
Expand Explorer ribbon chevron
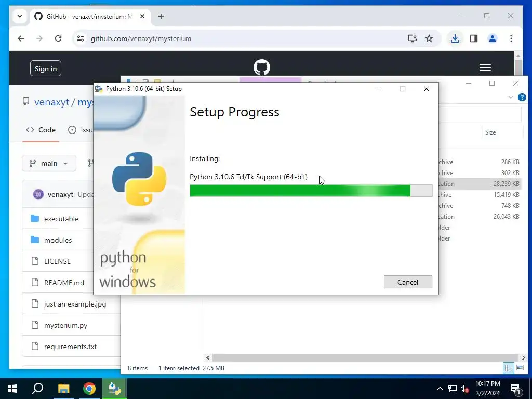coord(510,97)
